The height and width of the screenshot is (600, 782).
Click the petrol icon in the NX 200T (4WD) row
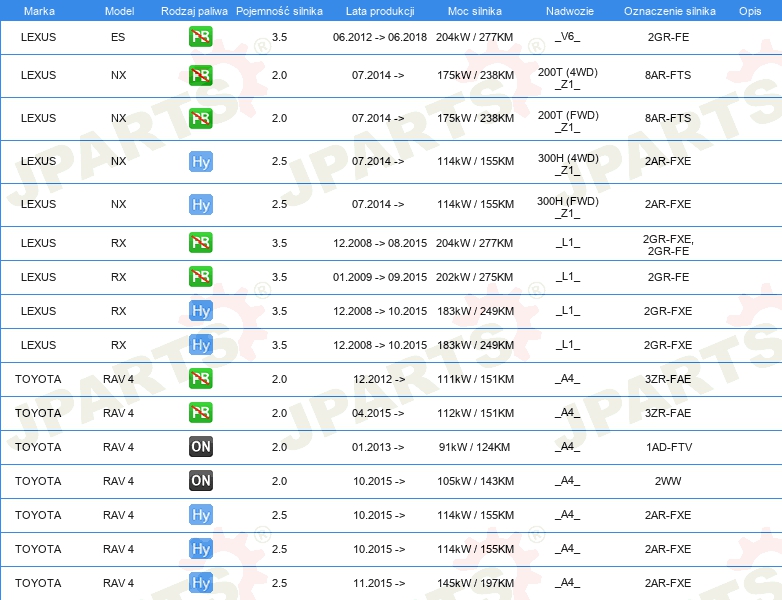[201, 76]
